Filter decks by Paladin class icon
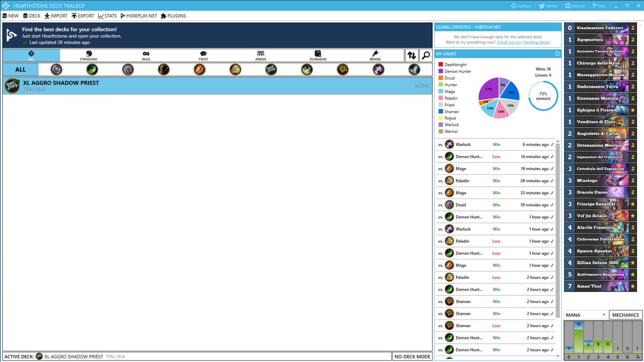644x362 pixels. pos(235,69)
